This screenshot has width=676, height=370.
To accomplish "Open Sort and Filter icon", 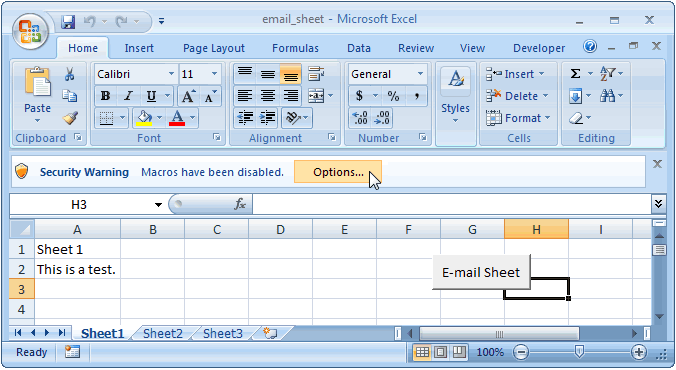I will 607,74.
